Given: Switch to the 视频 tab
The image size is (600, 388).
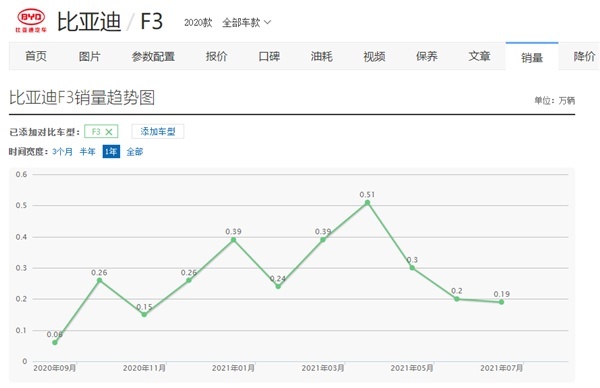Looking at the screenshot, I should click(x=374, y=56).
